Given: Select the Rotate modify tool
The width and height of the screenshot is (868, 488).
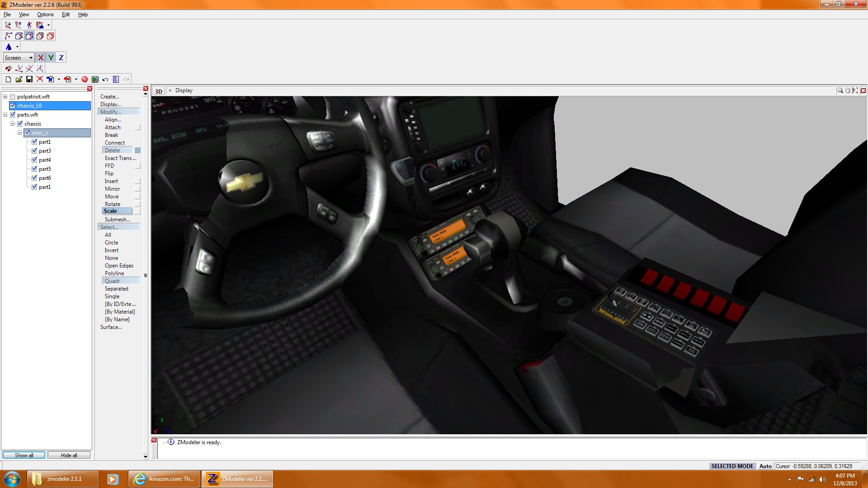Looking at the screenshot, I should 113,204.
